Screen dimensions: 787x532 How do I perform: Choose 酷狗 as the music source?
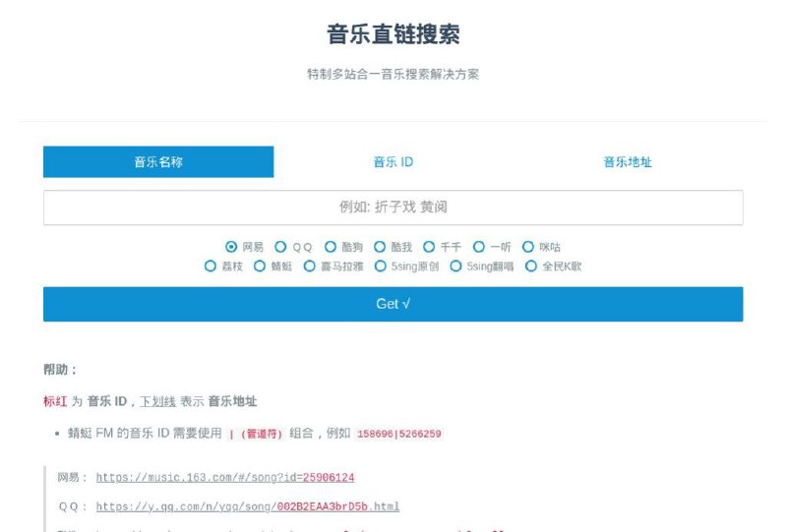[x=332, y=247]
